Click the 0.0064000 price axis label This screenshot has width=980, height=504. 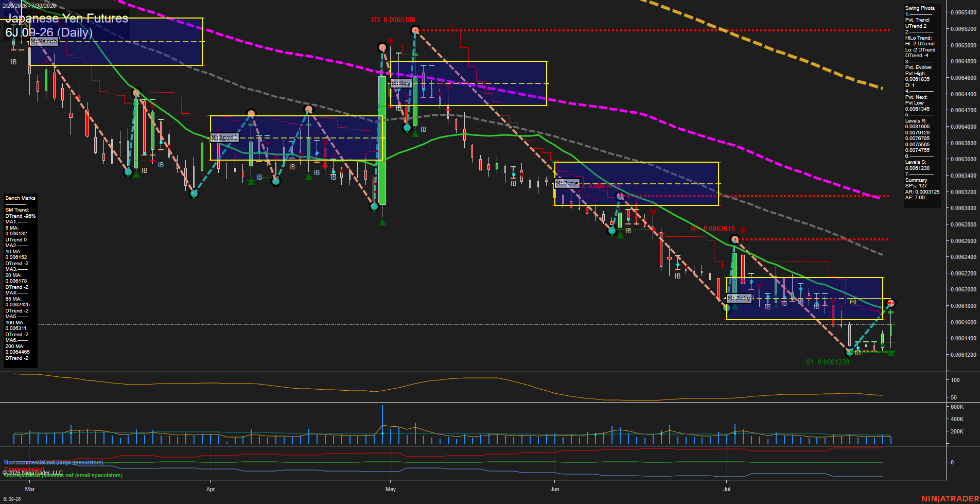pyautogui.click(x=964, y=127)
